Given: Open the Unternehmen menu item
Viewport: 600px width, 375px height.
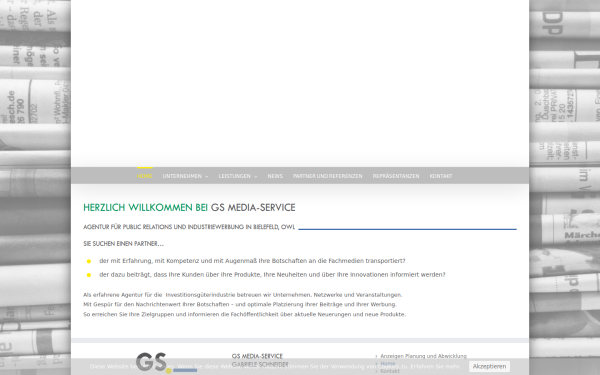Looking at the screenshot, I should [x=182, y=176].
